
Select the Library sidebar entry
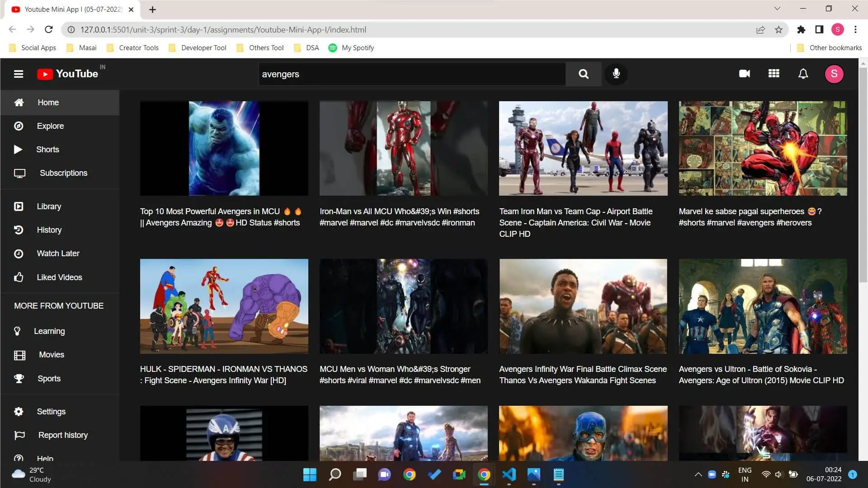60,206
